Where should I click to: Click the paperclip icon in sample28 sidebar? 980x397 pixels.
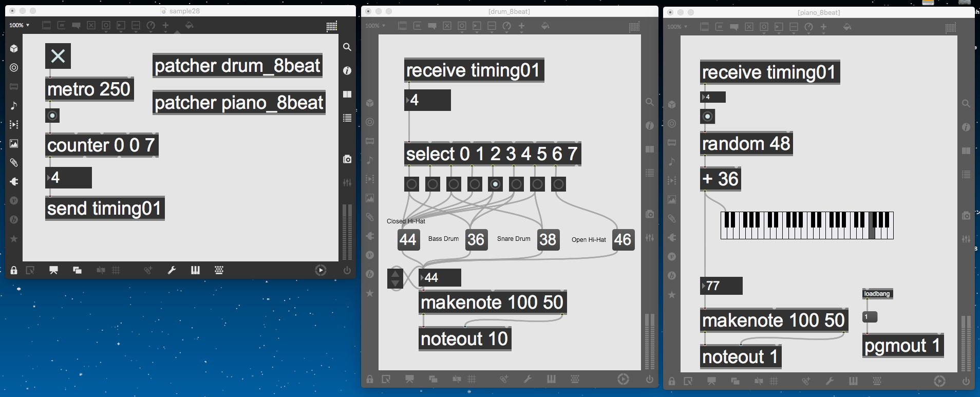14,163
